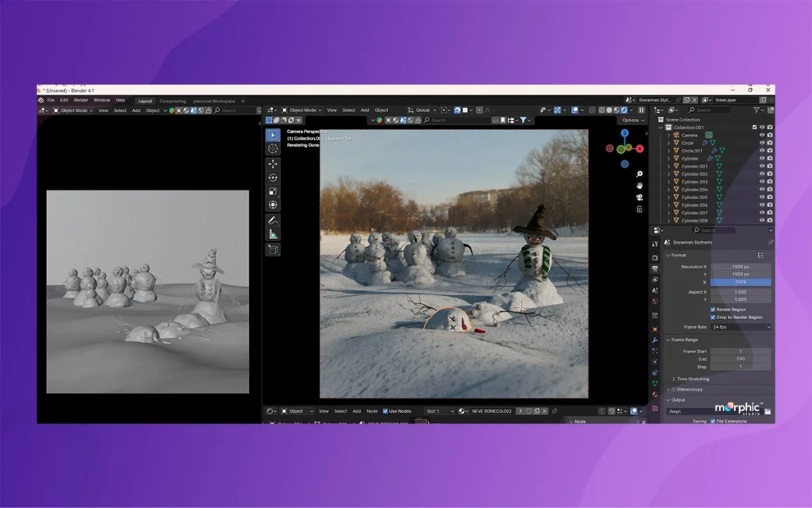The image size is (812, 508).
Task: Disable rendering for Cylinder.005 camera icon
Action: [770, 198]
